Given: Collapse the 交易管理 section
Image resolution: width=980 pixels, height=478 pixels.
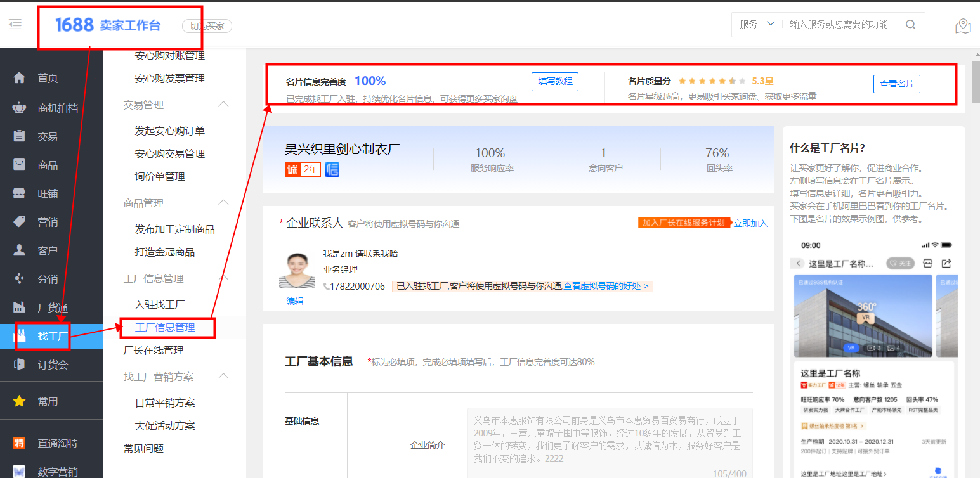Looking at the screenshot, I should point(223,104).
